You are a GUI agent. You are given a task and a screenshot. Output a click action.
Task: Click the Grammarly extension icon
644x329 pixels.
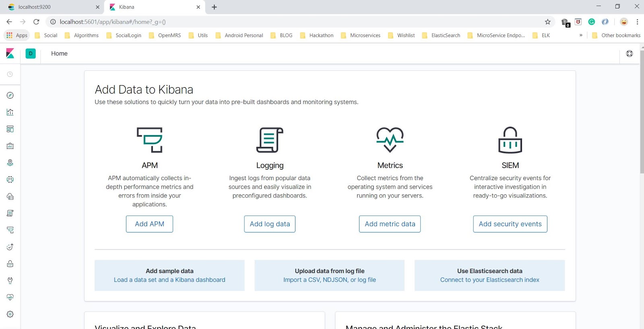(592, 22)
